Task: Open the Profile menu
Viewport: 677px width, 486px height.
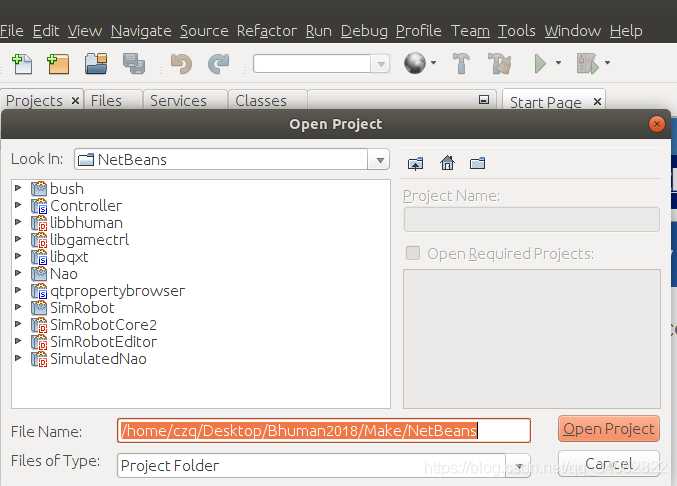Action: click(x=418, y=31)
